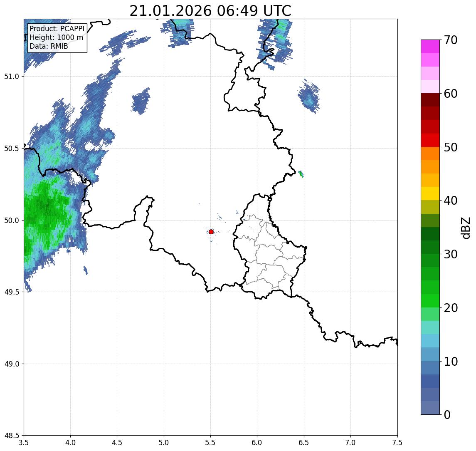Click the red radar location marker
This screenshot has width=476, height=451.
point(211,232)
